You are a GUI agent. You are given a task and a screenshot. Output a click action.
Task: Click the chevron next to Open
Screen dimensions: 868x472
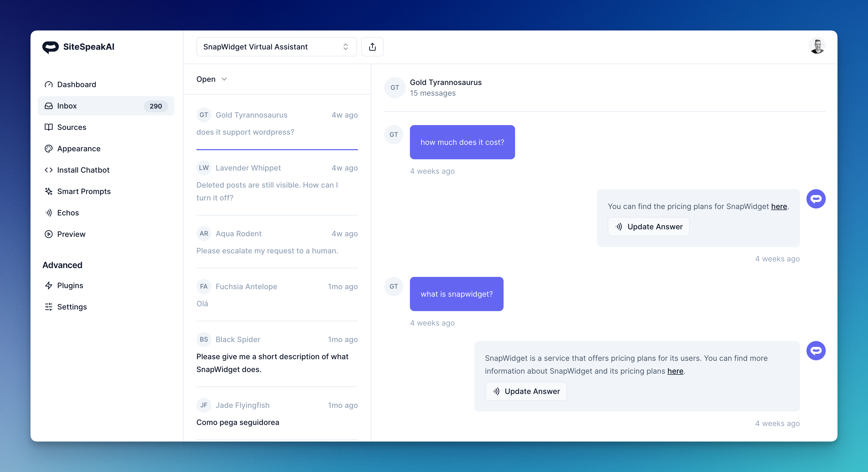(x=224, y=79)
